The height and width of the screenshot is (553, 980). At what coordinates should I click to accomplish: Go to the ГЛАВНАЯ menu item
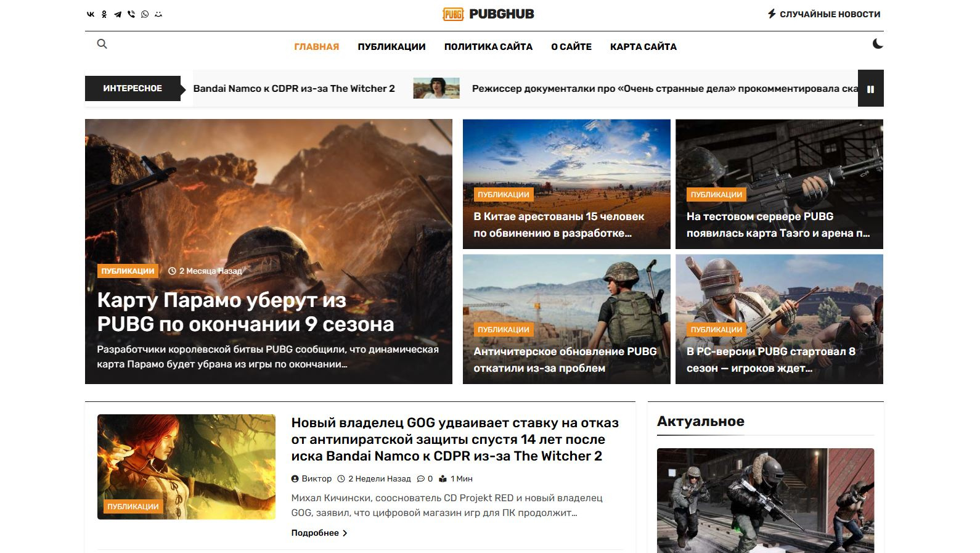click(x=317, y=47)
